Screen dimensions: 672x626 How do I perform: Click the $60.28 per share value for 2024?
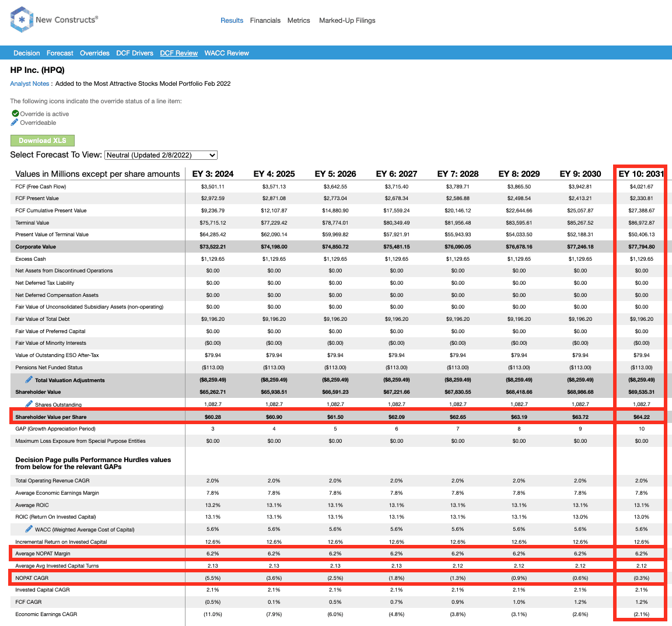tap(212, 417)
